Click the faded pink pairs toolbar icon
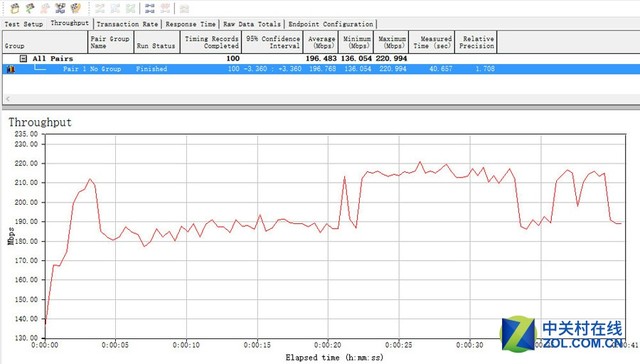Image resolution: width=640 pixels, height=364 pixels. pyautogui.click(x=165, y=8)
